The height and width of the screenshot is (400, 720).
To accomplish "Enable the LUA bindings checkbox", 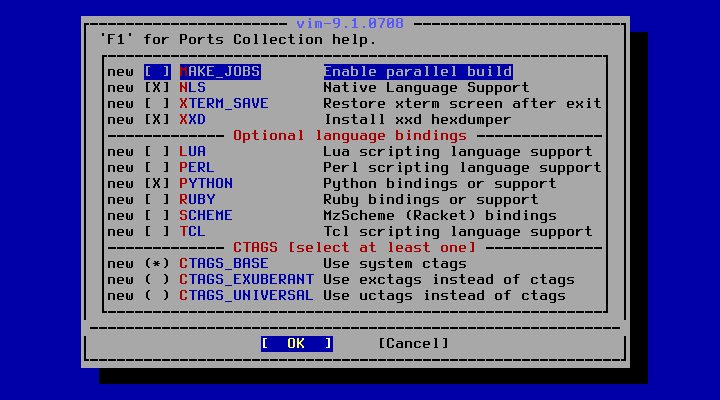I will 157,152.
